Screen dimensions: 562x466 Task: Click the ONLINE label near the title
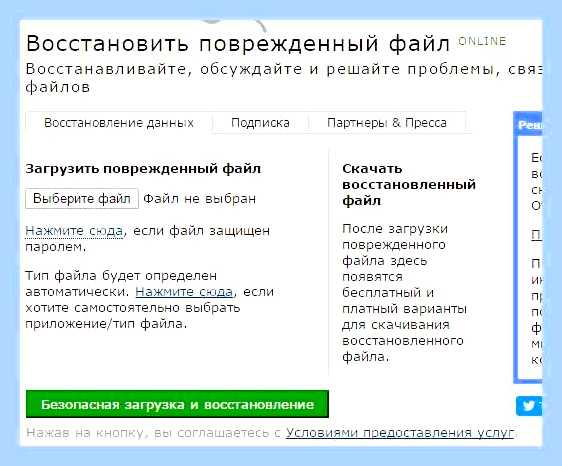tap(482, 41)
